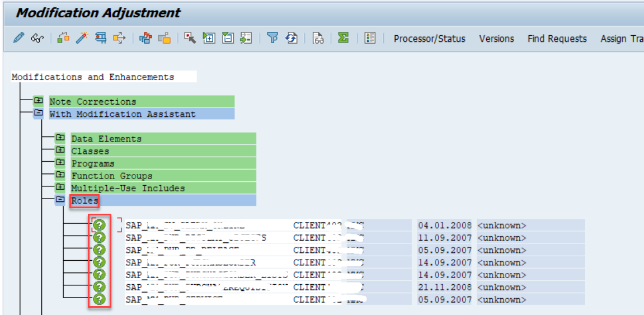Open Processor/Status button
This screenshot has width=644, height=315.
click(430, 39)
